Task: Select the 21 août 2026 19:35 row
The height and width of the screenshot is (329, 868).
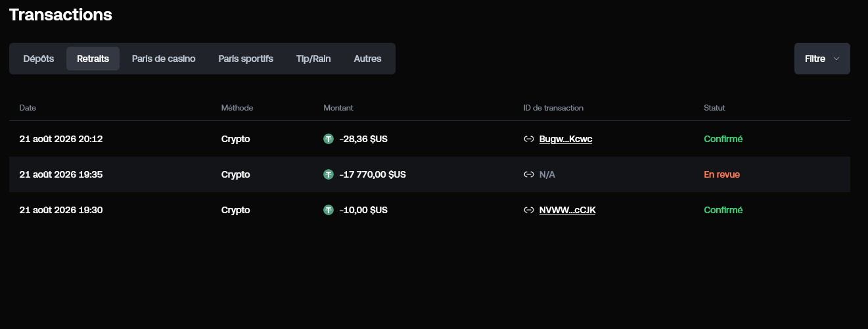Action: (x=430, y=174)
